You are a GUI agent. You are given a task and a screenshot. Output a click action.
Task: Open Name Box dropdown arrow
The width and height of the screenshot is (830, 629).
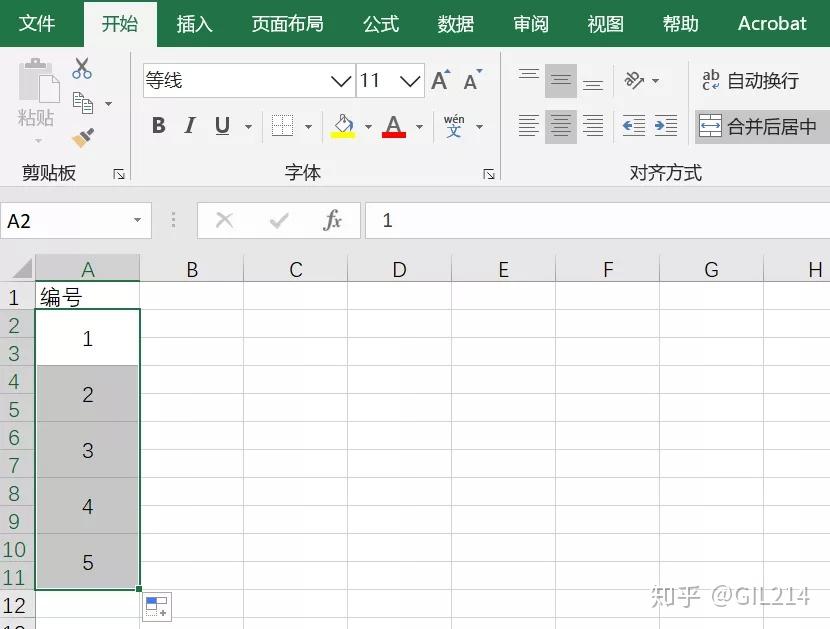pyautogui.click(x=138, y=220)
